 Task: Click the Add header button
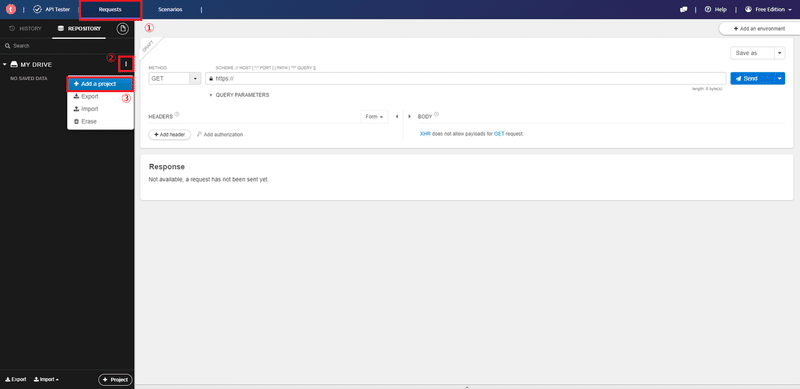tap(169, 134)
